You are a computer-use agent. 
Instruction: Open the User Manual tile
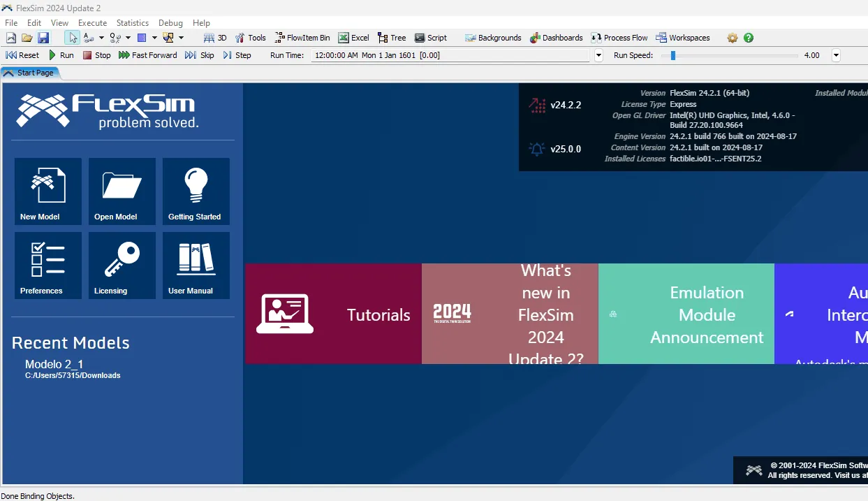click(x=196, y=266)
